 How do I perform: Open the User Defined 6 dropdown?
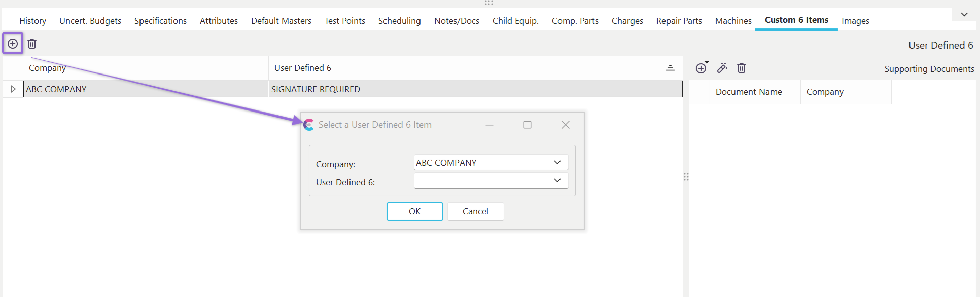coord(557,181)
